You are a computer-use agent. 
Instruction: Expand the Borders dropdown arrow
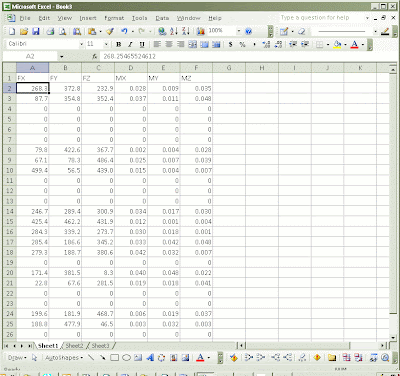[x=328, y=44]
